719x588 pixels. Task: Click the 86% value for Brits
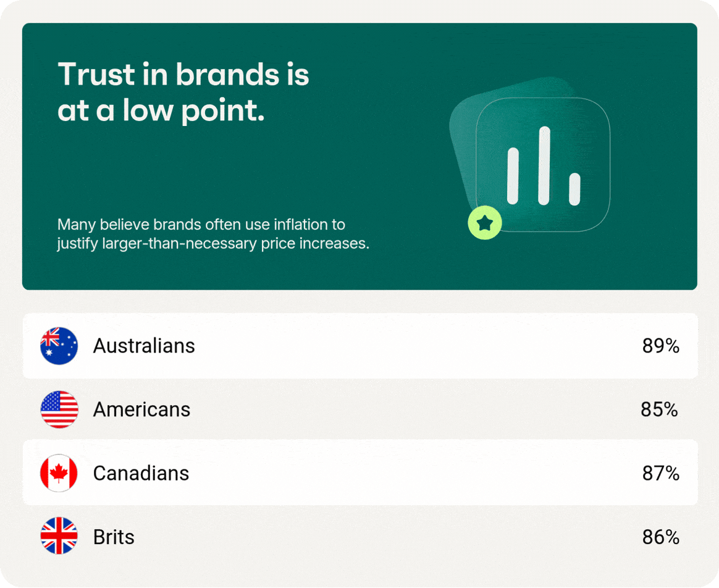pyautogui.click(x=661, y=537)
